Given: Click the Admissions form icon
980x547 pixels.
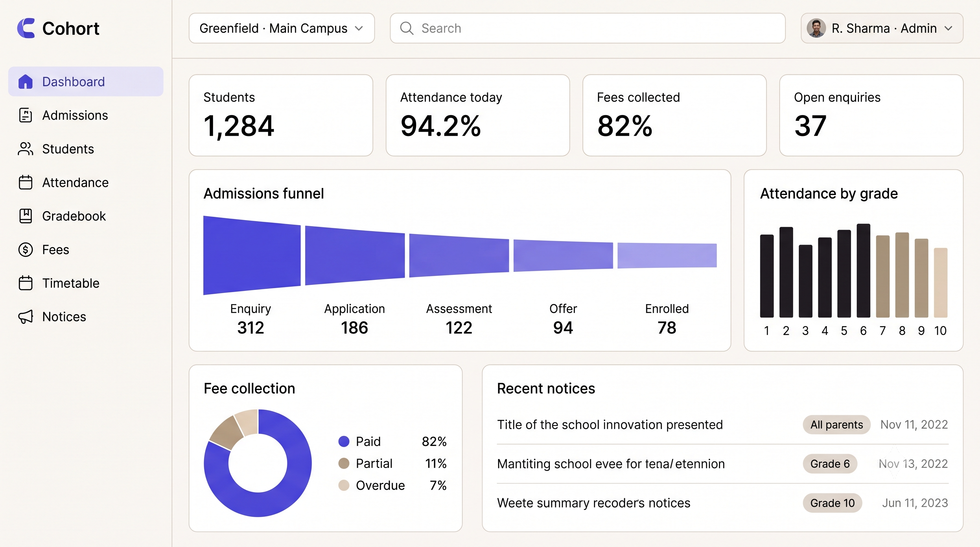Looking at the screenshot, I should click(x=26, y=115).
